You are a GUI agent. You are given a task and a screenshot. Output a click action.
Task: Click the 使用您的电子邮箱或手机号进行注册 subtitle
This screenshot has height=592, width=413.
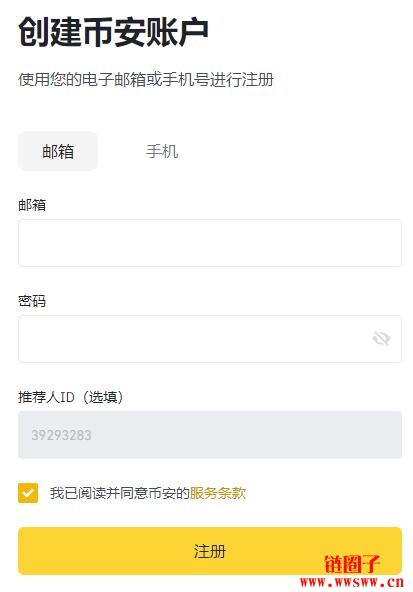click(146, 80)
